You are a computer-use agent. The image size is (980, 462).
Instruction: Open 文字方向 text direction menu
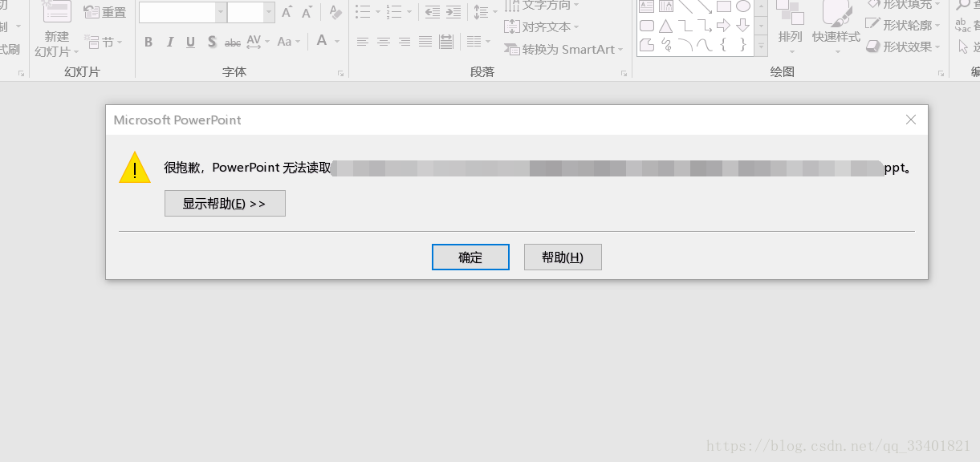[542, 6]
